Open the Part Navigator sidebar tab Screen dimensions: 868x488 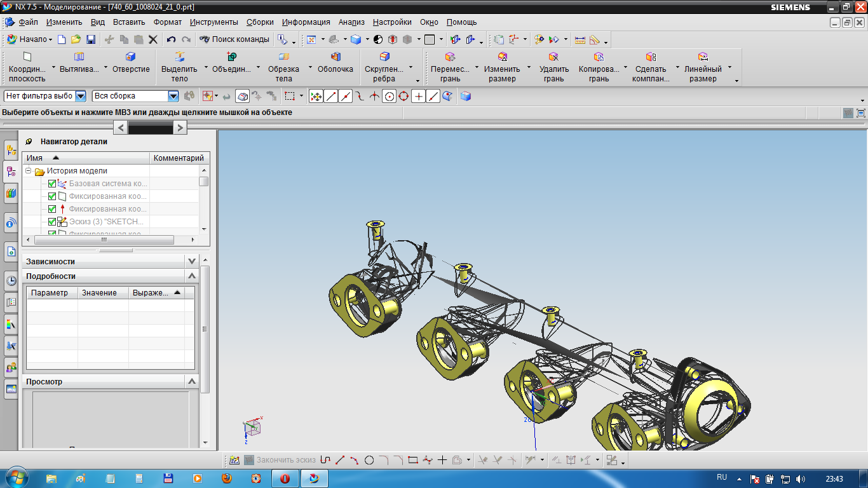pos(11,171)
